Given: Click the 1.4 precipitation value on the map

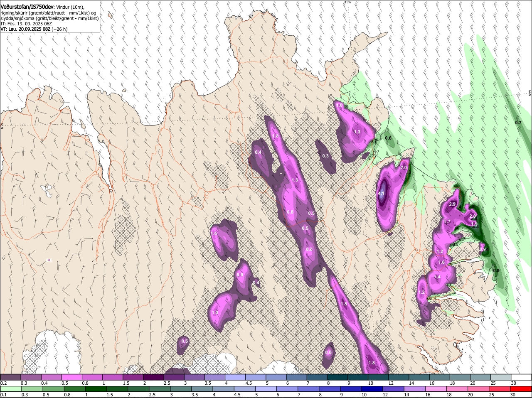Looking at the screenshot, I should pyautogui.click(x=437, y=277).
